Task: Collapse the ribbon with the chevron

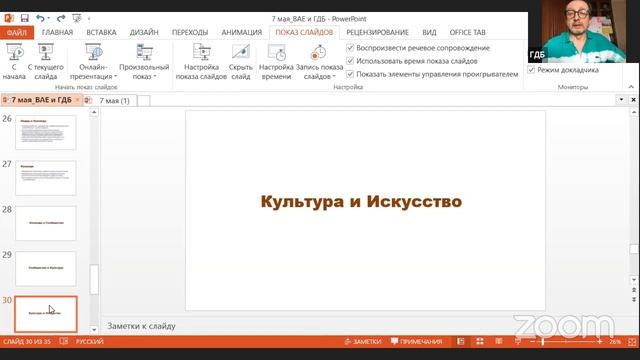Action: click(x=631, y=87)
